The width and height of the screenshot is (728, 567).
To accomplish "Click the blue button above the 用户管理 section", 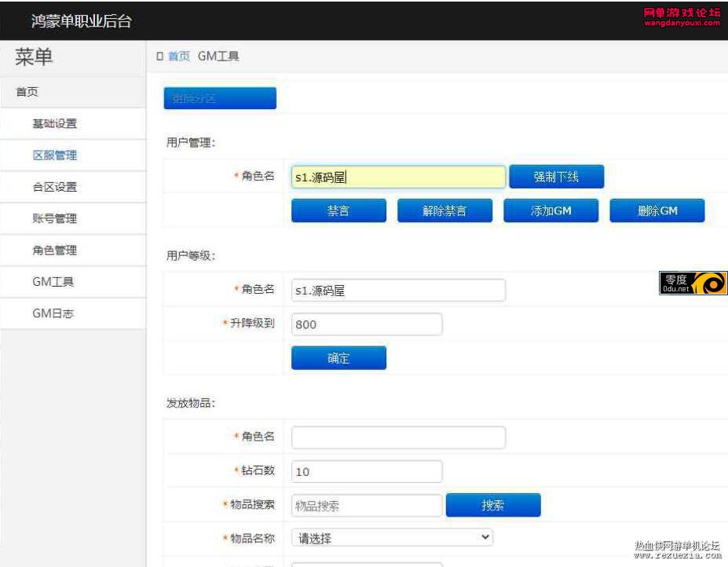I will (x=220, y=98).
